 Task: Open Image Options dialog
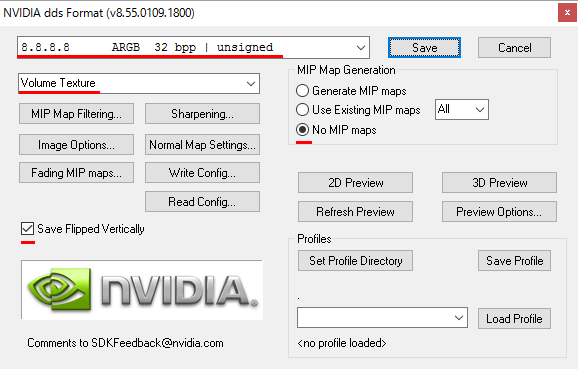76,145
